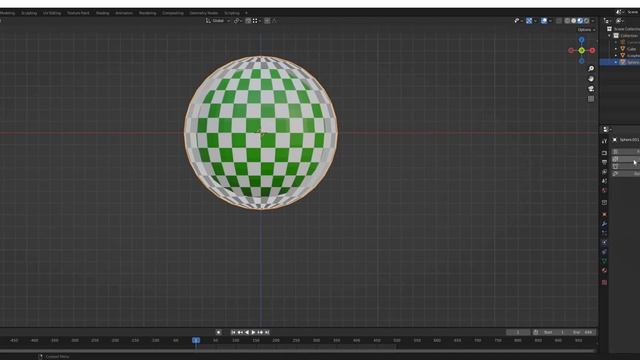Open the Modifiers wrench properties tab
640x360 pixels.
click(604, 224)
